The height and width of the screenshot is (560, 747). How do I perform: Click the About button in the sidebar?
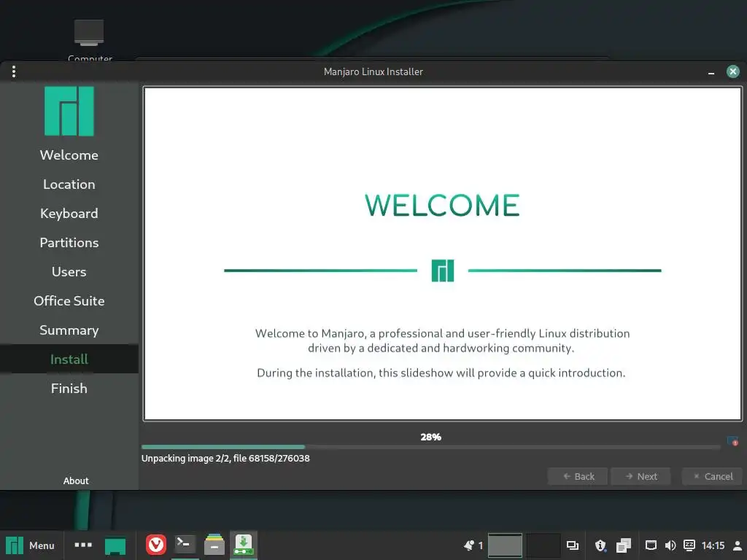pyautogui.click(x=76, y=481)
